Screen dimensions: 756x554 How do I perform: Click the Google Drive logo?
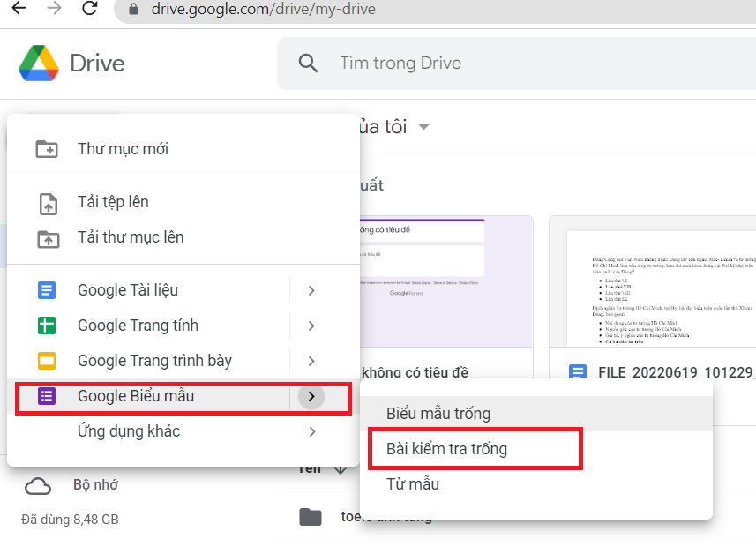(x=39, y=64)
